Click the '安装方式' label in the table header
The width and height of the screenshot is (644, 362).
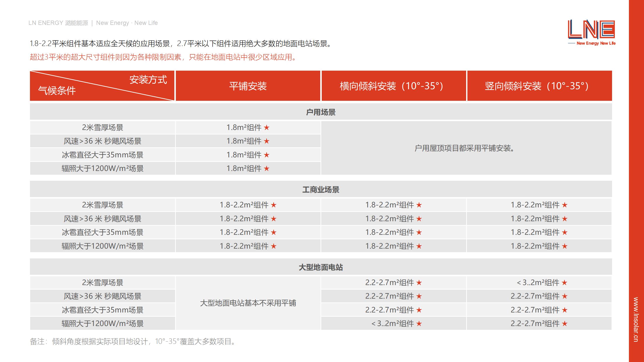148,80
